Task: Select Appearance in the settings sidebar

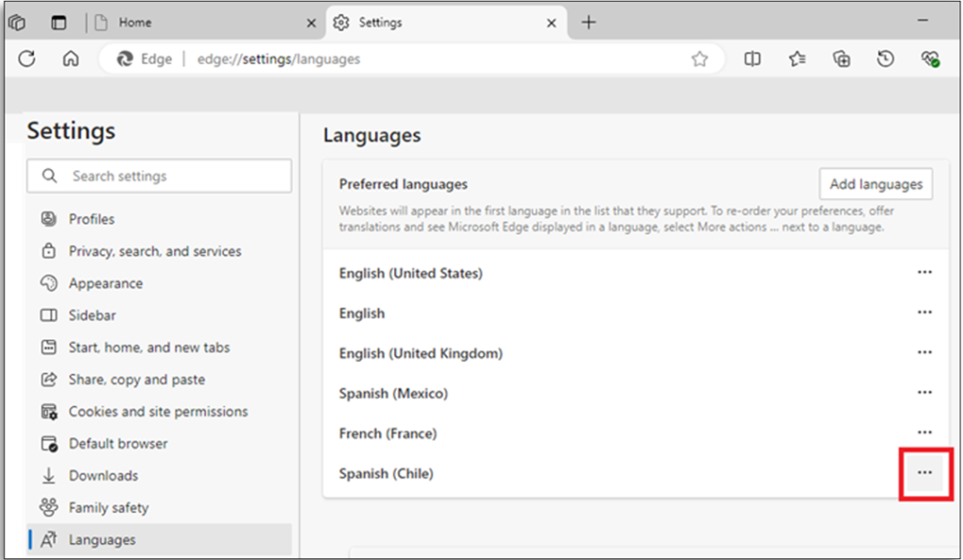Action: [105, 283]
